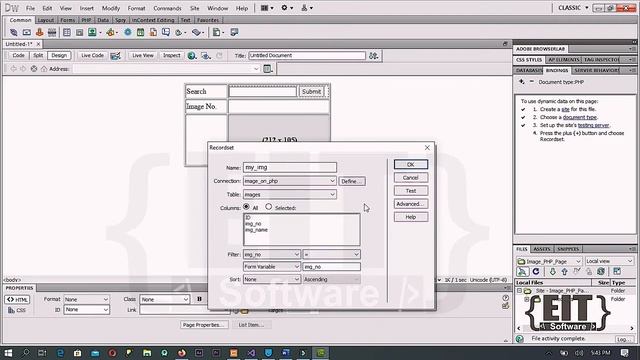The width and height of the screenshot is (640, 360).
Task: Click the Email Link icon in the Insert bar
Action: pyautogui.click(x=27, y=32)
